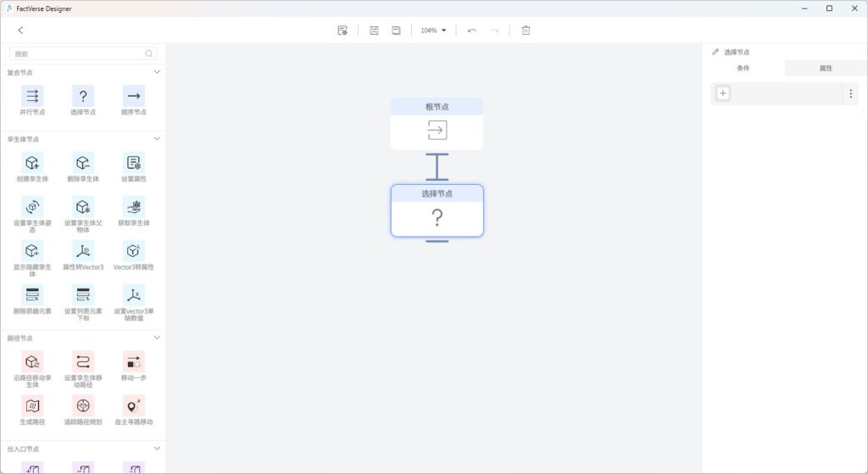Click the undo arrow in toolbar
This screenshot has height=474, width=868.
(x=472, y=31)
